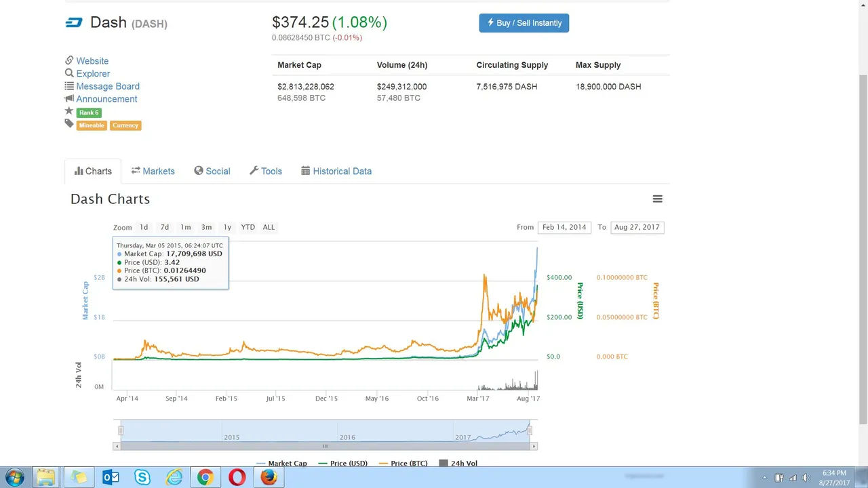The height and width of the screenshot is (488, 868).
Task: Launch Internet Explorer from taskbar
Action: [x=174, y=477]
